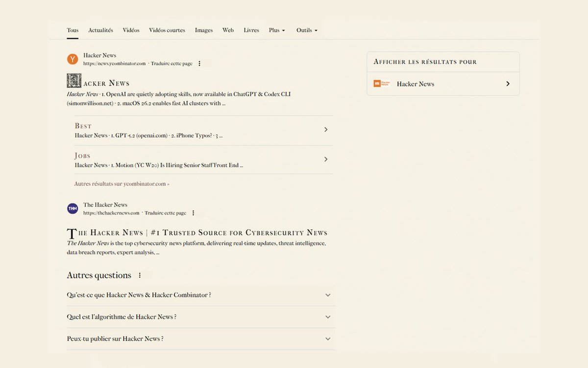Click Traduire cette page for thehackernews.com
Image resolution: width=588 pixels, height=368 pixels.
coord(165,213)
